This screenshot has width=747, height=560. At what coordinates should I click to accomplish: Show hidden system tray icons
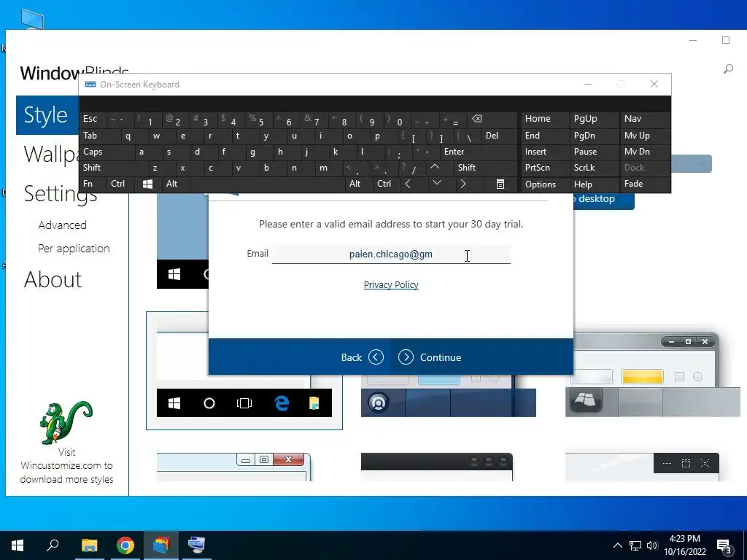click(x=617, y=545)
